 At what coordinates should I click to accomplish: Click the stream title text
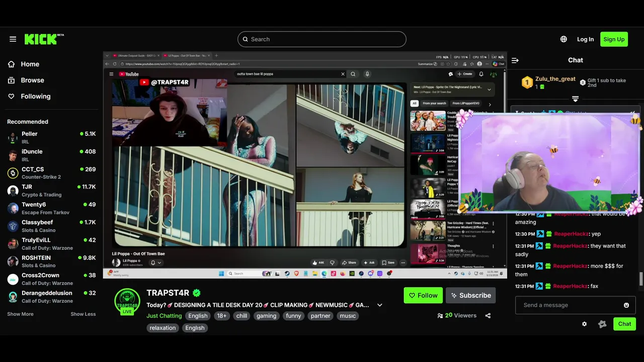258,305
